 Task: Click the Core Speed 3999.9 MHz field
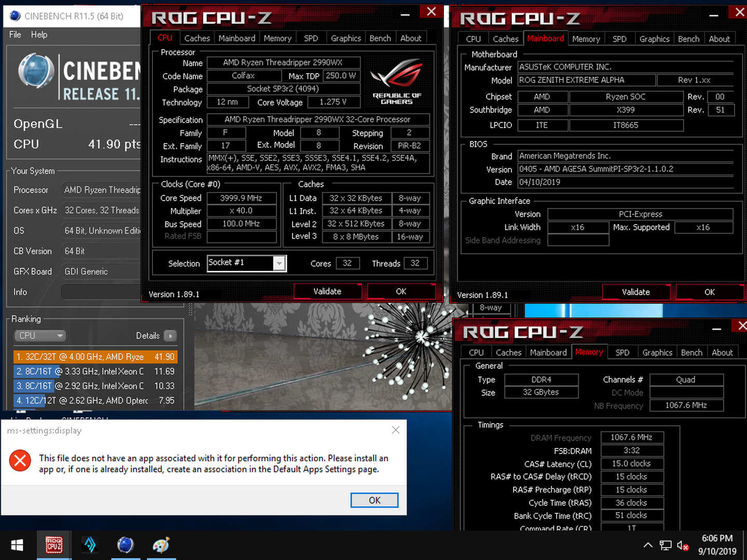click(241, 198)
